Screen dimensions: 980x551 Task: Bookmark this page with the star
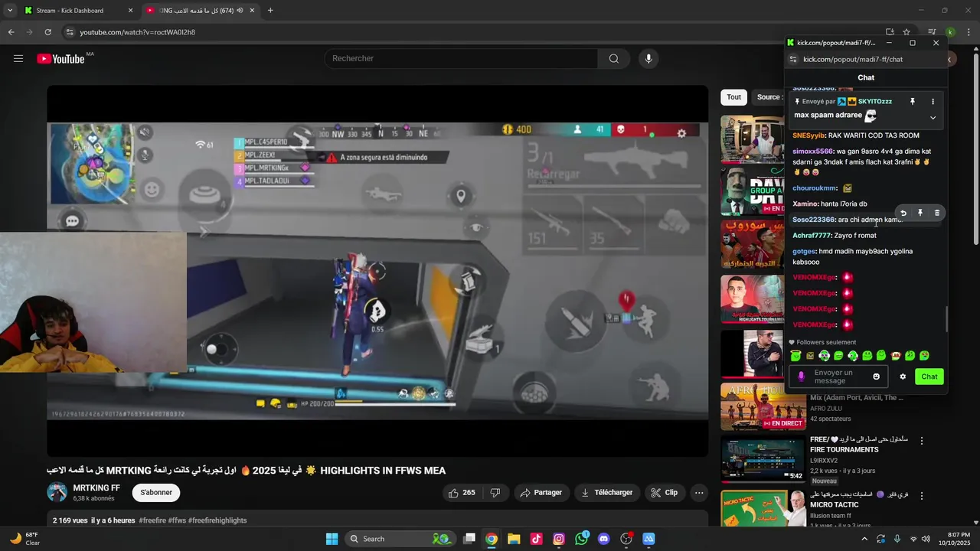click(906, 32)
